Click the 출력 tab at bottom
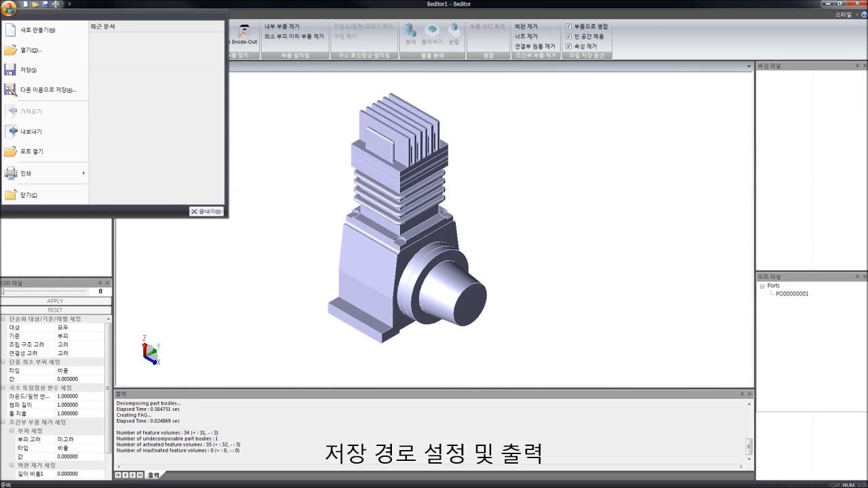 154,475
